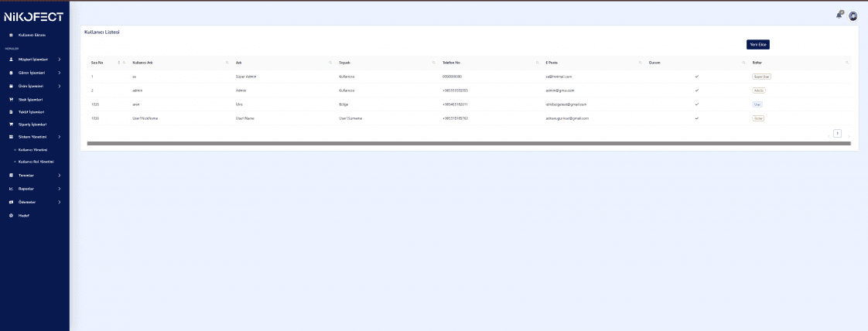This screenshot has width=868, height=331.
Task: Click the next page arrow in pagination
Action: (x=849, y=135)
